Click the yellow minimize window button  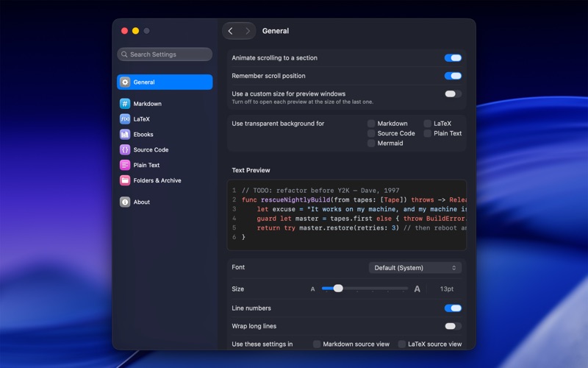tap(135, 31)
